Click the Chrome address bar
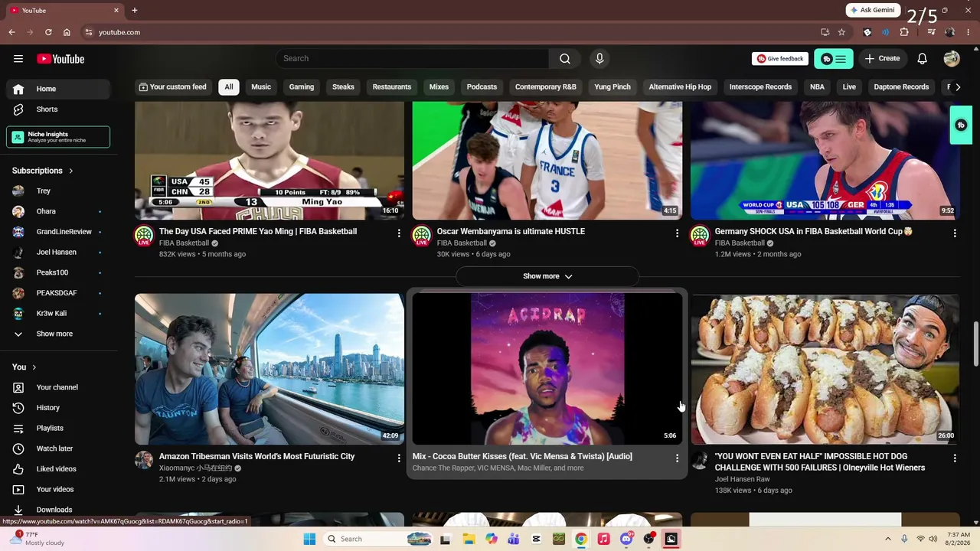Viewport: 980px width, 551px height. click(x=452, y=32)
